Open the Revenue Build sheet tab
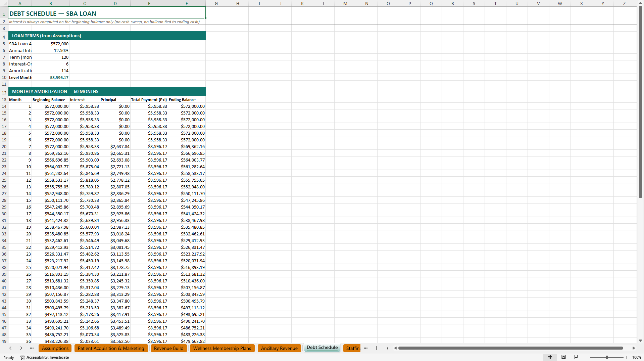This screenshot has height=361, width=644. 168,348
